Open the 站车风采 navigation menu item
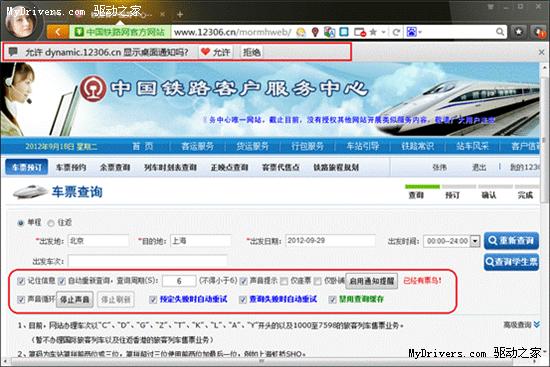550x367 pixels. pos(472,146)
